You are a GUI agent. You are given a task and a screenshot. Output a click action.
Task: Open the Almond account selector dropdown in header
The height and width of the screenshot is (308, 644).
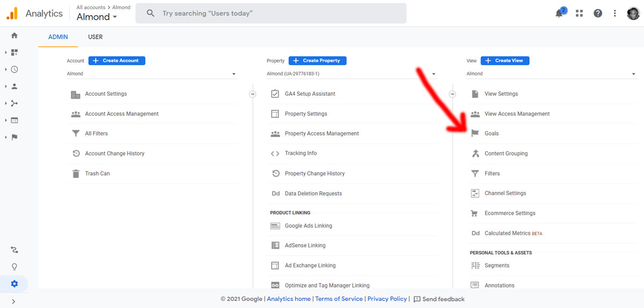[x=97, y=17]
